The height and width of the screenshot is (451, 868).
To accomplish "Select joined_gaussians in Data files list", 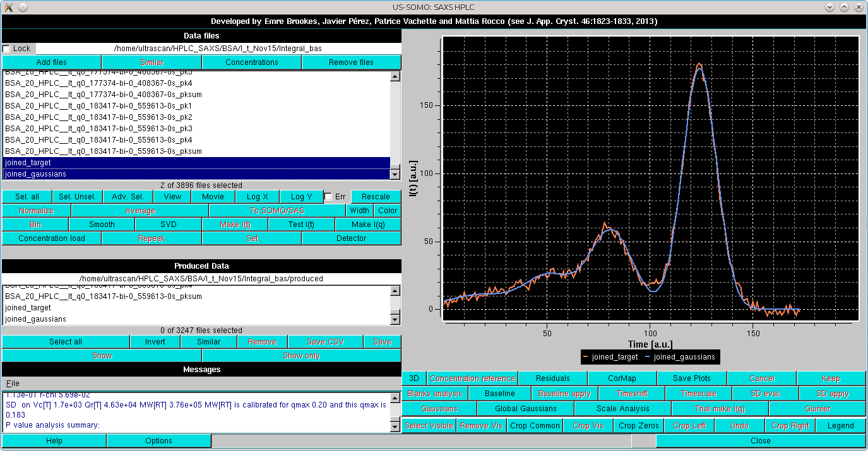I will coord(196,174).
